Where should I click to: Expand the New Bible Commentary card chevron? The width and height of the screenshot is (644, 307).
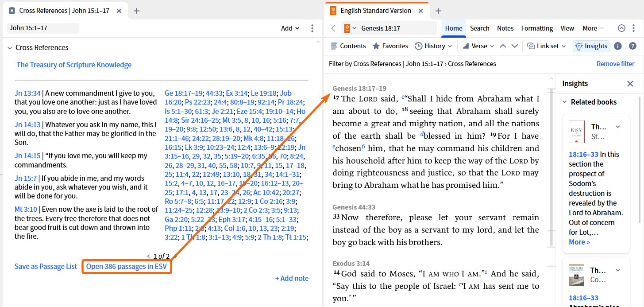tap(618, 270)
